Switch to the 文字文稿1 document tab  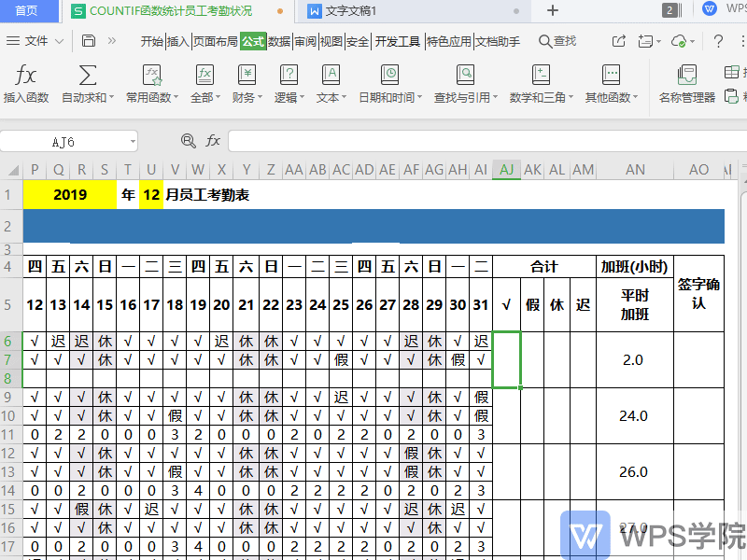point(414,10)
